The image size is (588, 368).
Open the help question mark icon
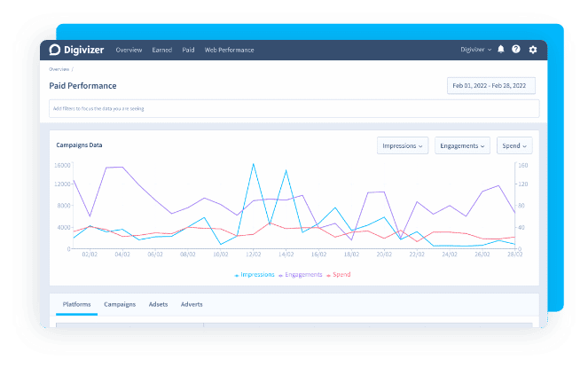tap(516, 50)
